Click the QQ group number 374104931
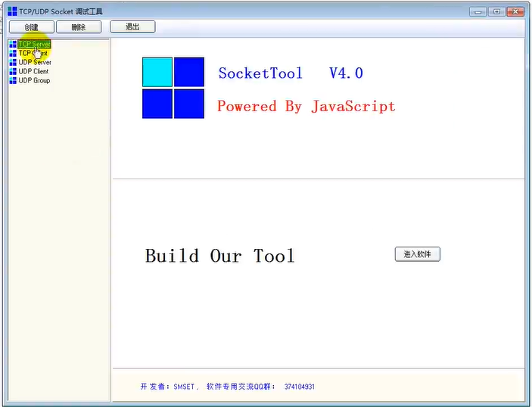 (x=300, y=387)
